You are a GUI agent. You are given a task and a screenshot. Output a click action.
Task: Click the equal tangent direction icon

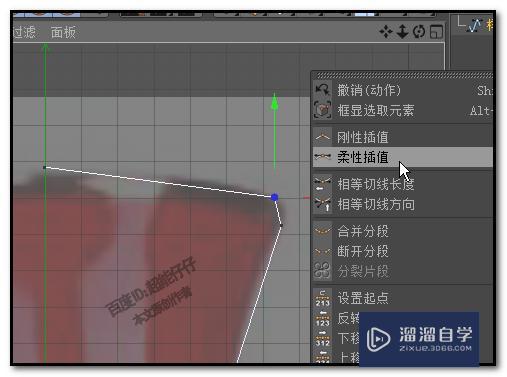(x=322, y=204)
